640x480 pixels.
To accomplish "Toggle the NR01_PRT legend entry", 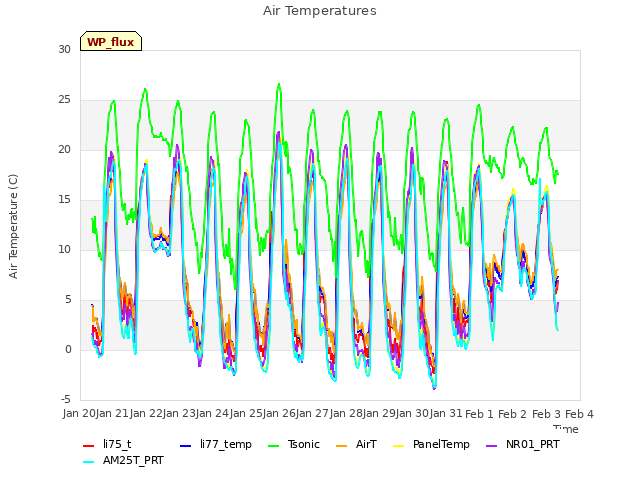I will [x=522, y=444].
